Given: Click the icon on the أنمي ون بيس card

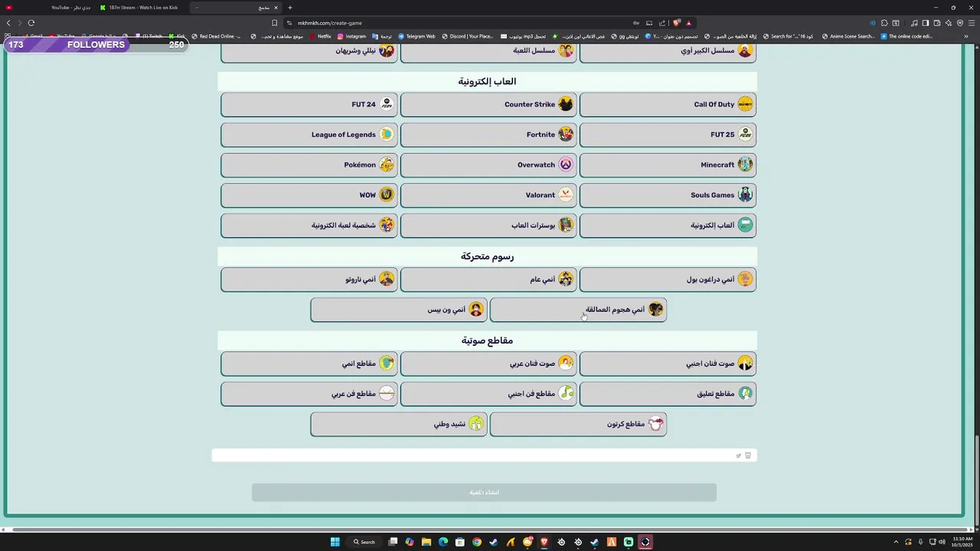Looking at the screenshot, I should tap(476, 310).
